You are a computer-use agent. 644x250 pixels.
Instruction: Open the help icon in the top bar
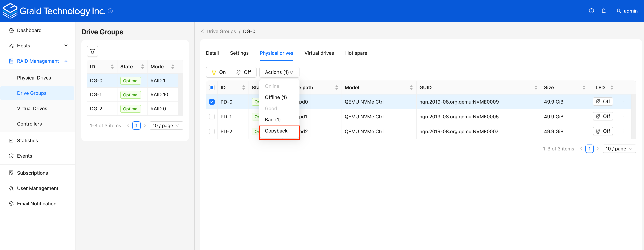point(591,11)
